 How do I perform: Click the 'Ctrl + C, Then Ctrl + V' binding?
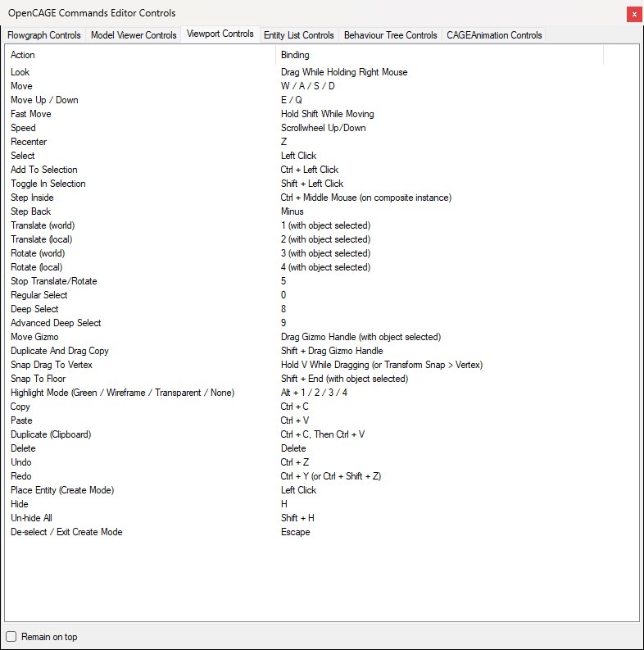(x=323, y=434)
